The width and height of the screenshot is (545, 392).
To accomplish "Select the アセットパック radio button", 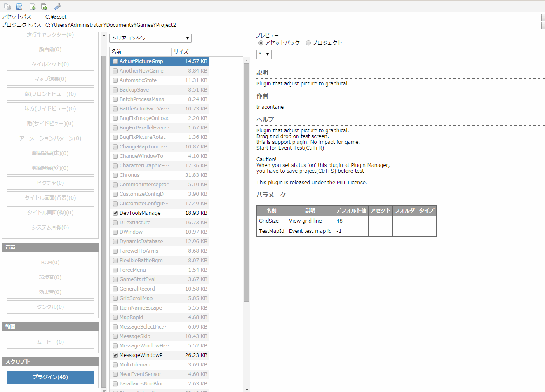I will [261, 43].
